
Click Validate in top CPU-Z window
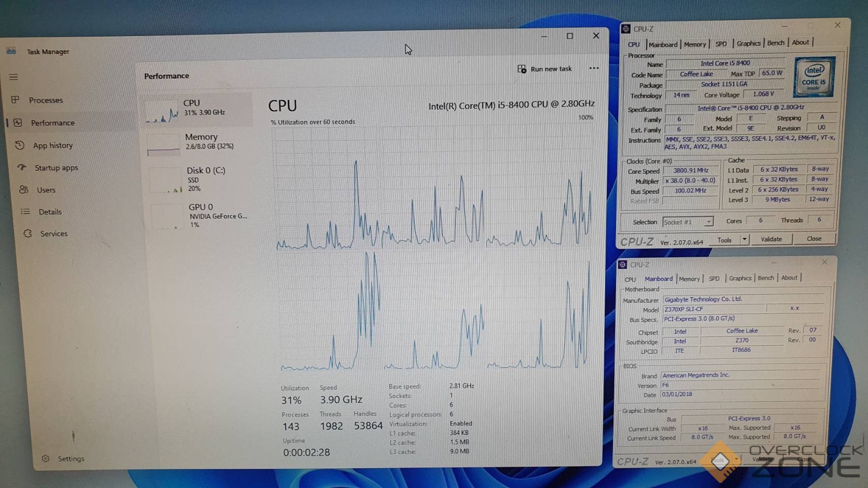[771, 239]
